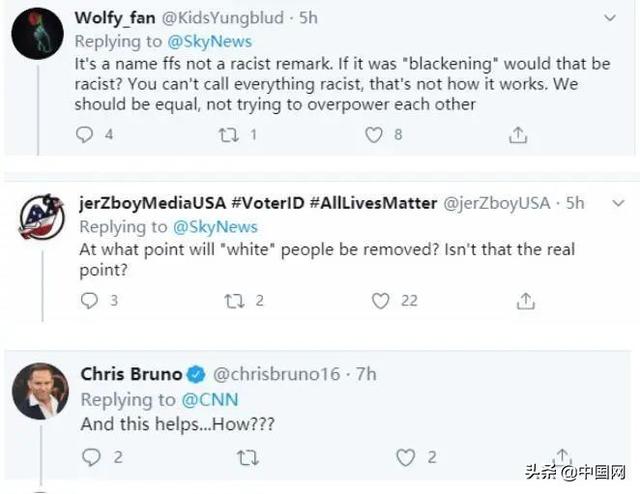This screenshot has width=640, height=494.
Task: Share Wolfy_fan's tweet
Action: coord(518,134)
